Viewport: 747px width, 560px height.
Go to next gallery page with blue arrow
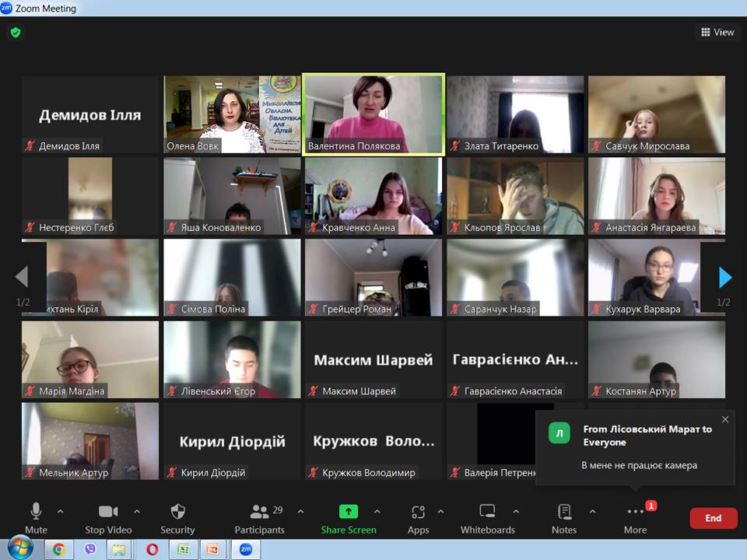click(724, 277)
